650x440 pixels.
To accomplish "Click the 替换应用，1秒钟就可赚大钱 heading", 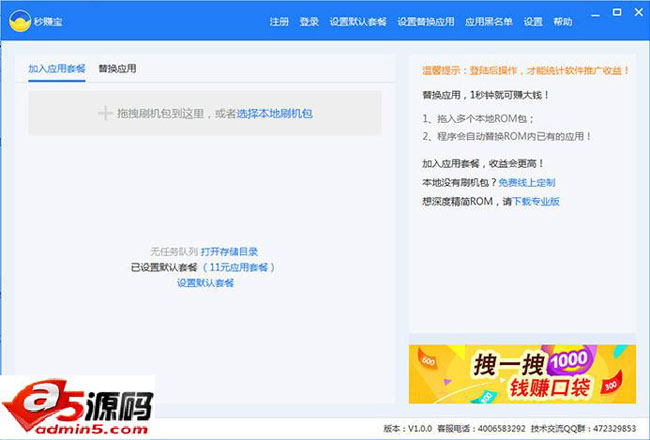I will 486,95.
